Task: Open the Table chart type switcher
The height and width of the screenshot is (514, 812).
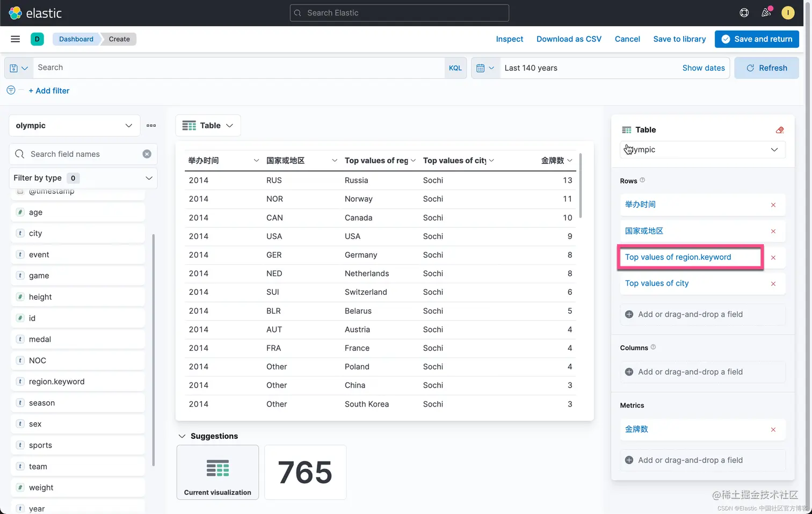Action: point(208,126)
